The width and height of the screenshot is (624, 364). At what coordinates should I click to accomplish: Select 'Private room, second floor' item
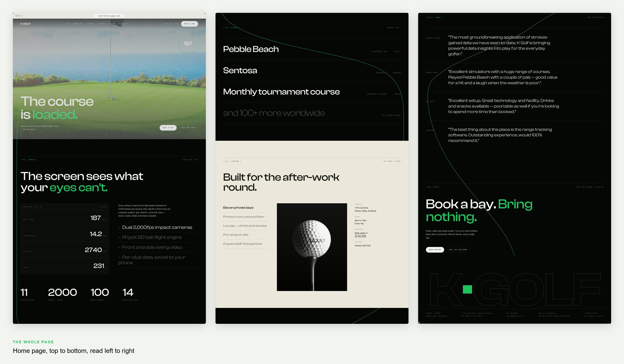[x=246, y=216]
